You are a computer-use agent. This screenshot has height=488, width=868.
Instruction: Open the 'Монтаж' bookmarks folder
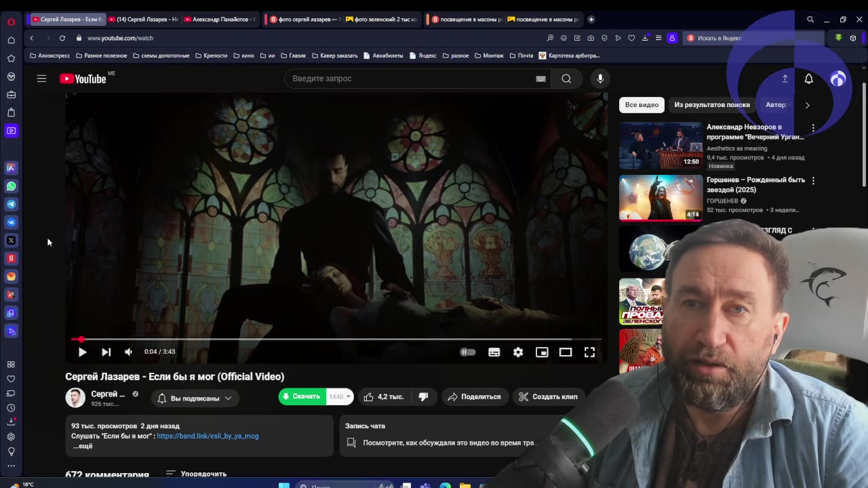489,56
